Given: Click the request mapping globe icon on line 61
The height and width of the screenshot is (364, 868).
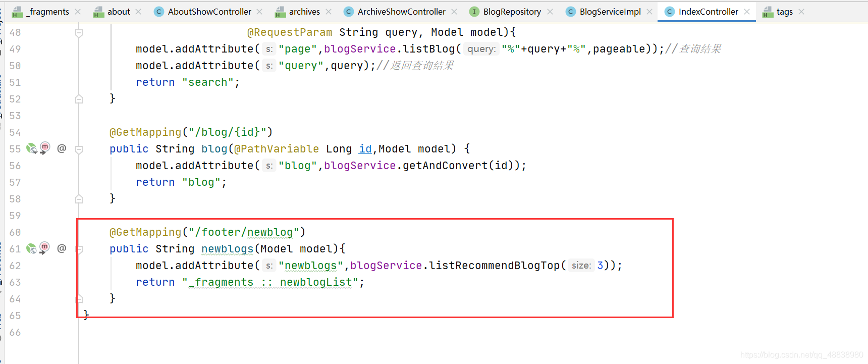Looking at the screenshot, I should tap(31, 248).
